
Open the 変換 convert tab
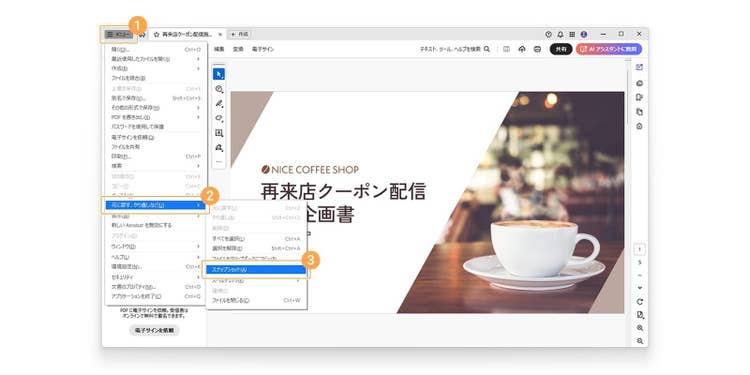(238, 49)
